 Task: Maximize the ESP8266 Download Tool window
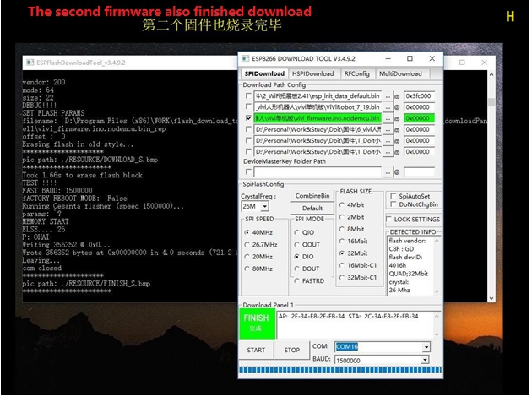410,58
